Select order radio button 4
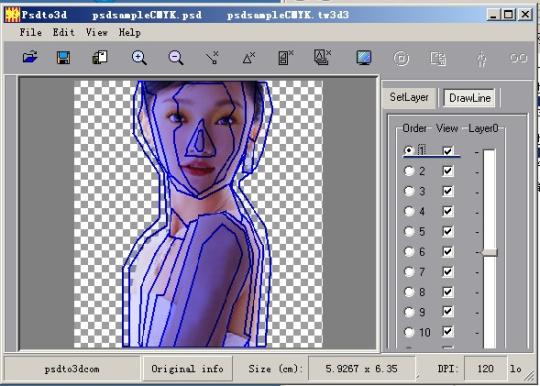 click(409, 211)
